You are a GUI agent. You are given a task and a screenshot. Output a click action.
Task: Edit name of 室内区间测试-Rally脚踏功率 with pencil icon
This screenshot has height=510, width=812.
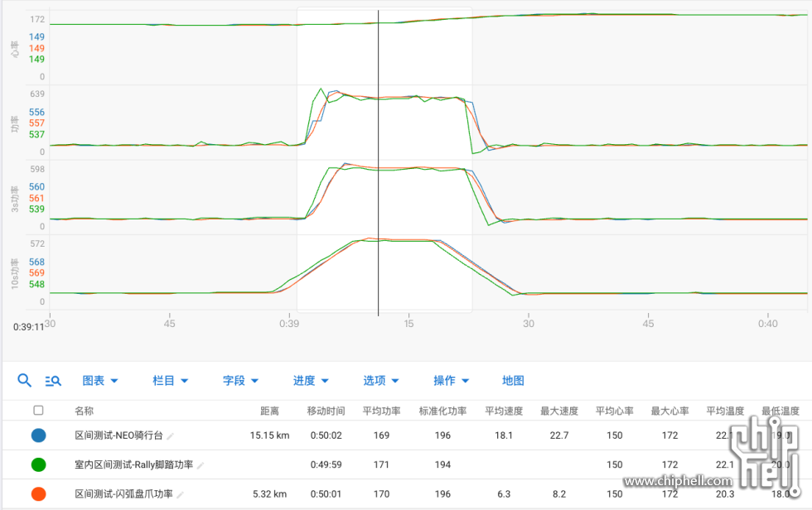(x=201, y=465)
